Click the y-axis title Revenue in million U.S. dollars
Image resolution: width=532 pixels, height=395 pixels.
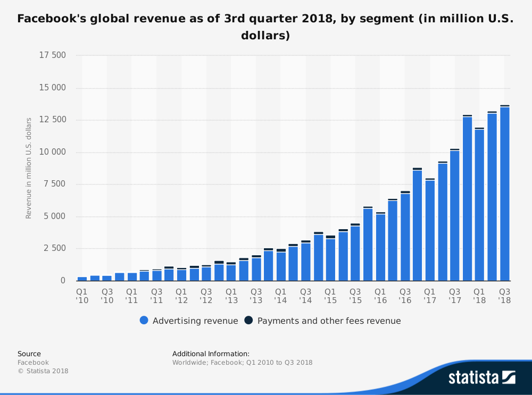pyautogui.click(x=29, y=168)
